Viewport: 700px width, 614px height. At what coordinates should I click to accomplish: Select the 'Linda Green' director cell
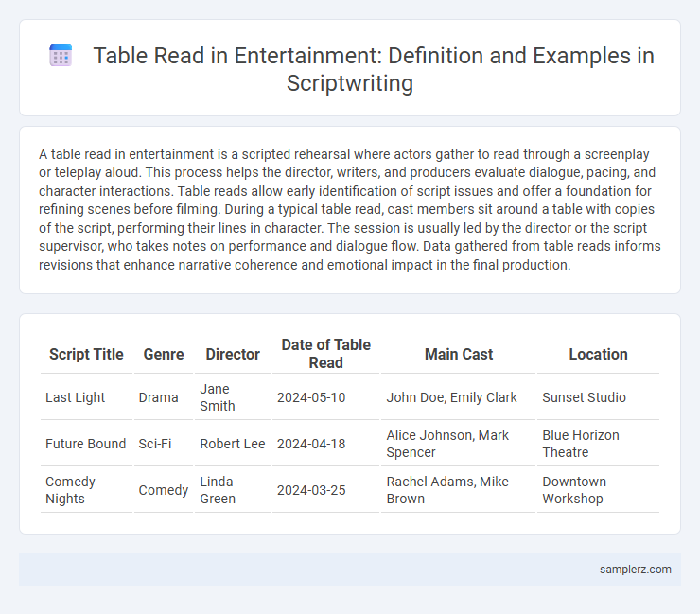click(233, 490)
